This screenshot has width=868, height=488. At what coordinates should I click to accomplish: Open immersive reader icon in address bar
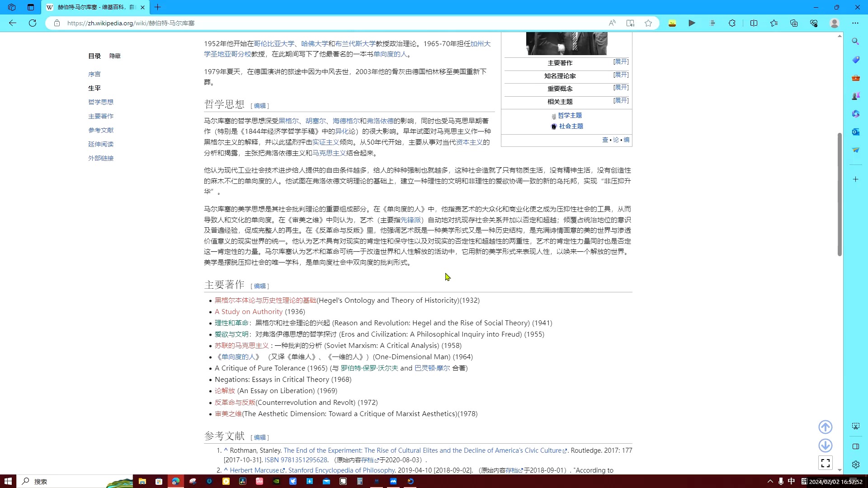pos(630,23)
